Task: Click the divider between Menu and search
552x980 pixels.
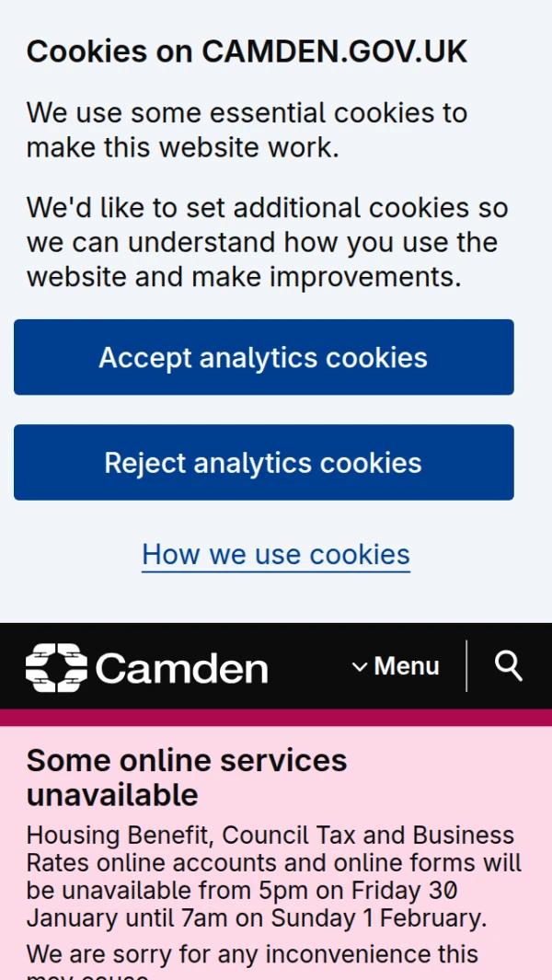Action: [466, 665]
